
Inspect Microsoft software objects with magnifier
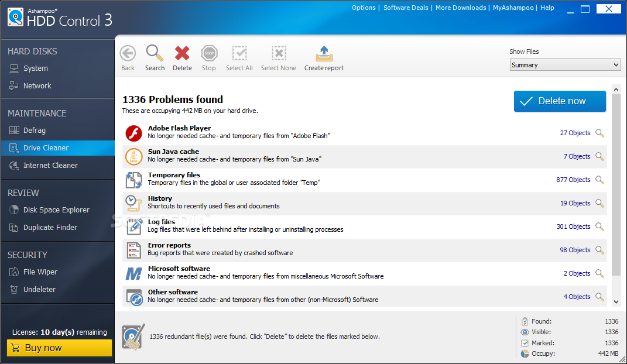pos(599,273)
